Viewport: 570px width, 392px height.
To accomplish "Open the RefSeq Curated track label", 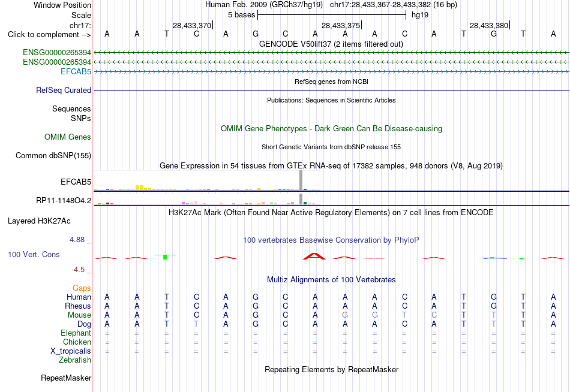I will [63, 90].
